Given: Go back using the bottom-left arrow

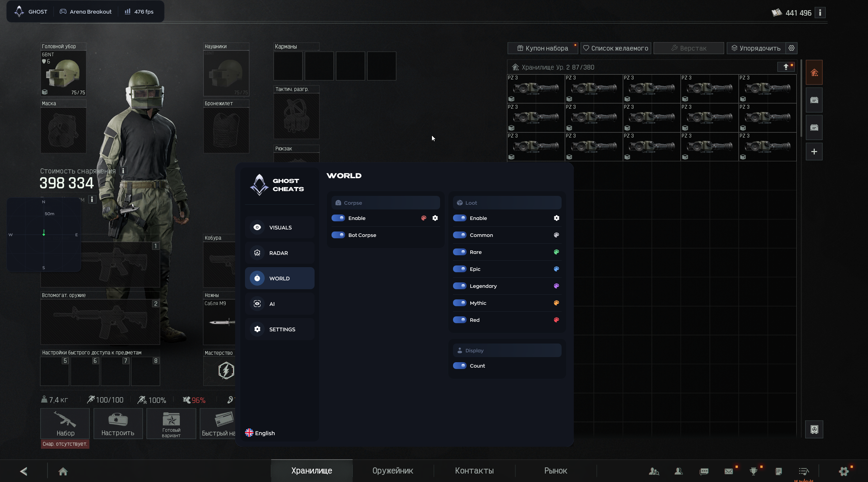Looking at the screenshot, I should click(x=24, y=471).
